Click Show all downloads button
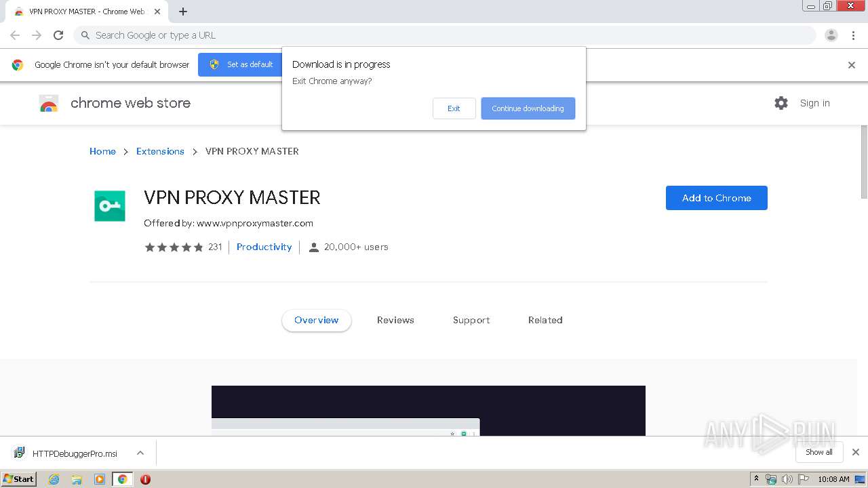This screenshot has width=868, height=488. [x=819, y=452]
